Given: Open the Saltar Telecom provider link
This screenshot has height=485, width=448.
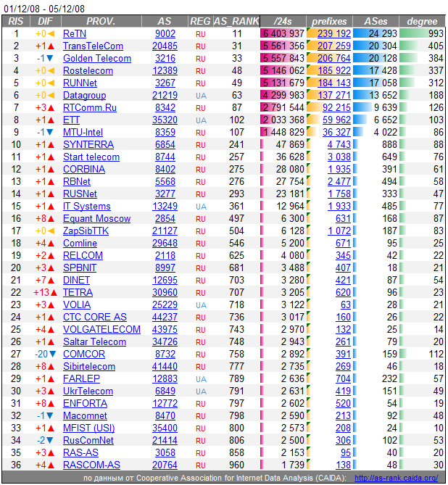Looking at the screenshot, I should 95,341.
